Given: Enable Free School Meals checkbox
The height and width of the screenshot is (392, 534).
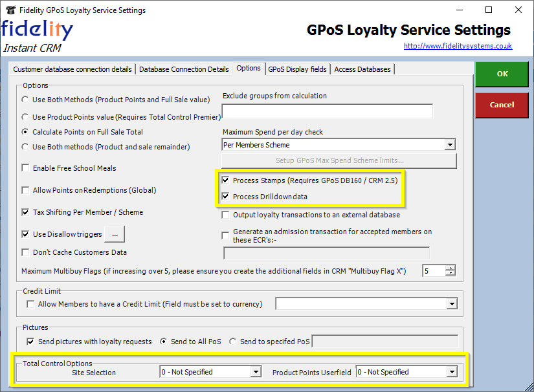Looking at the screenshot, I should (x=25, y=168).
